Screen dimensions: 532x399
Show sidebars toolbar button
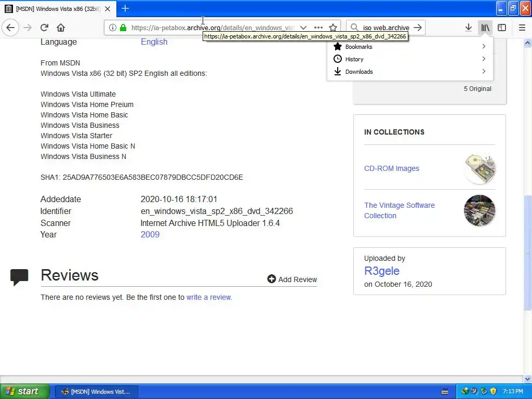tap(502, 28)
